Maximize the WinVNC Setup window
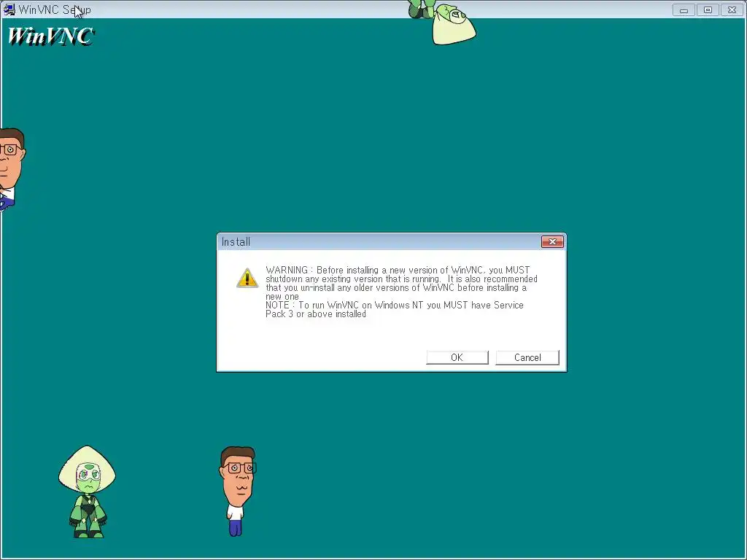Screen dimensions: 747x560 click(x=708, y=10)
